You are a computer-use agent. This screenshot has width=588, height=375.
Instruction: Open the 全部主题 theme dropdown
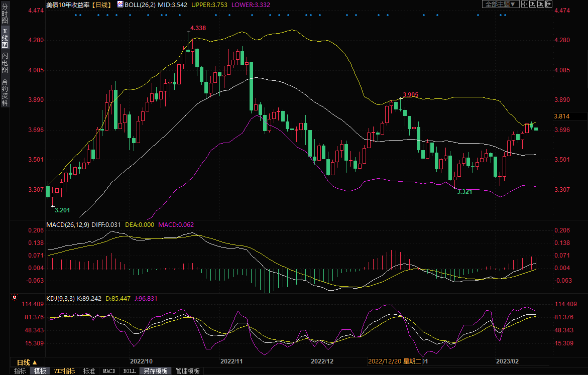pyautogui.click(x=500, y=4)
